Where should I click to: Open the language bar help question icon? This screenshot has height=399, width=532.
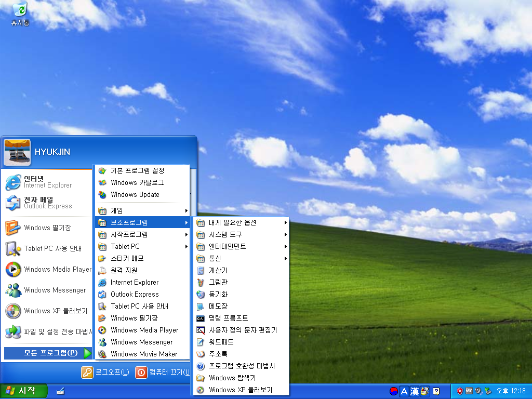click(x=436, y=392)
